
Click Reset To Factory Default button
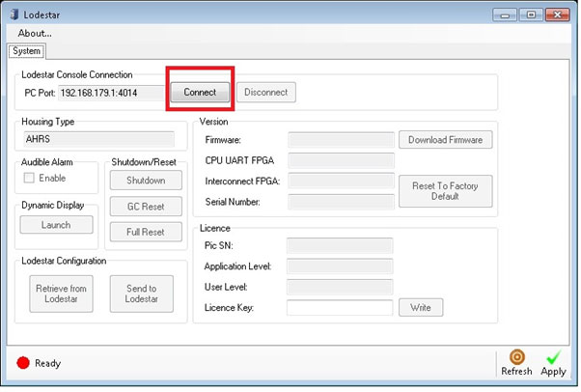click(x=445, y=191)
